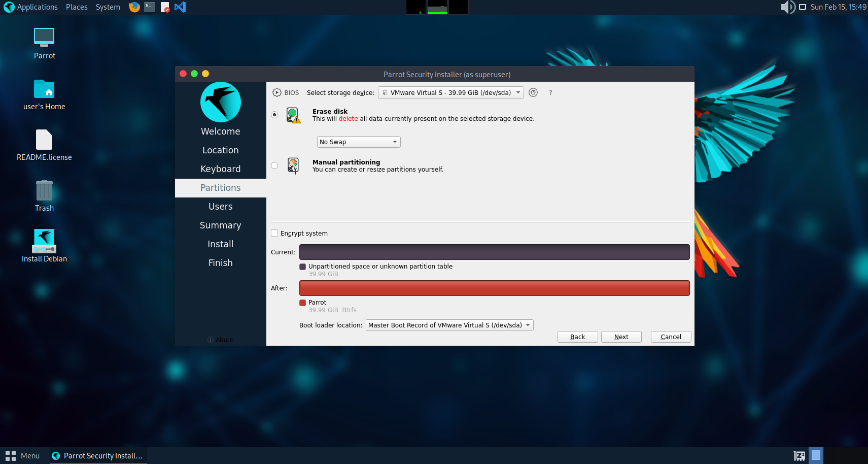Screen dimensions: 868x464
Task: Open the Applications menu
Action: tap(31, 7)
